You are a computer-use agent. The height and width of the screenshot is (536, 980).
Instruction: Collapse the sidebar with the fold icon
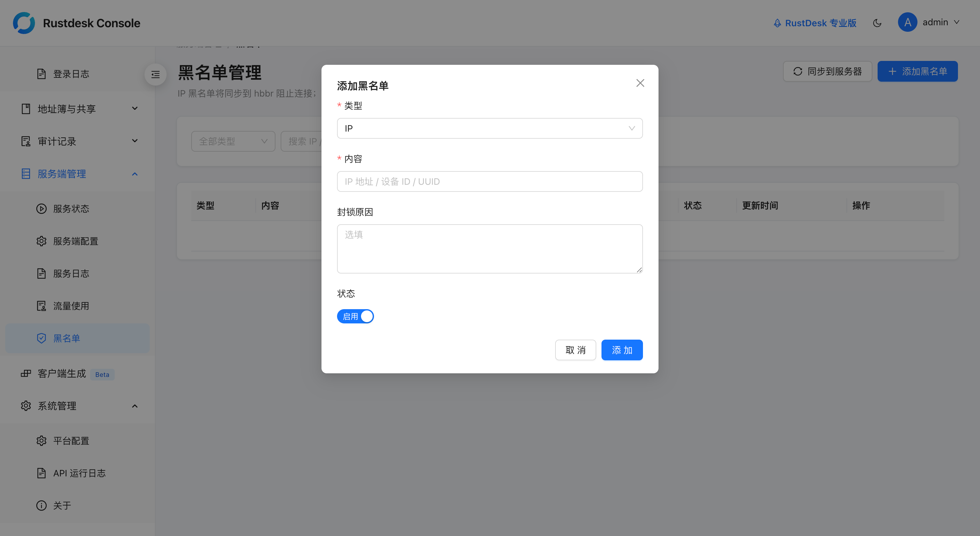(x=155, y=75)
